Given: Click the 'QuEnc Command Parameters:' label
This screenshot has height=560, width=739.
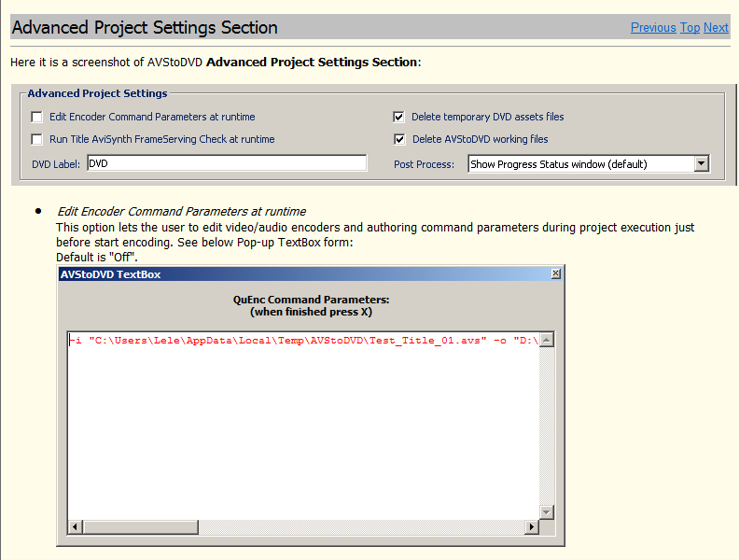Looking at the screenshot, I should tap(311, 300).
